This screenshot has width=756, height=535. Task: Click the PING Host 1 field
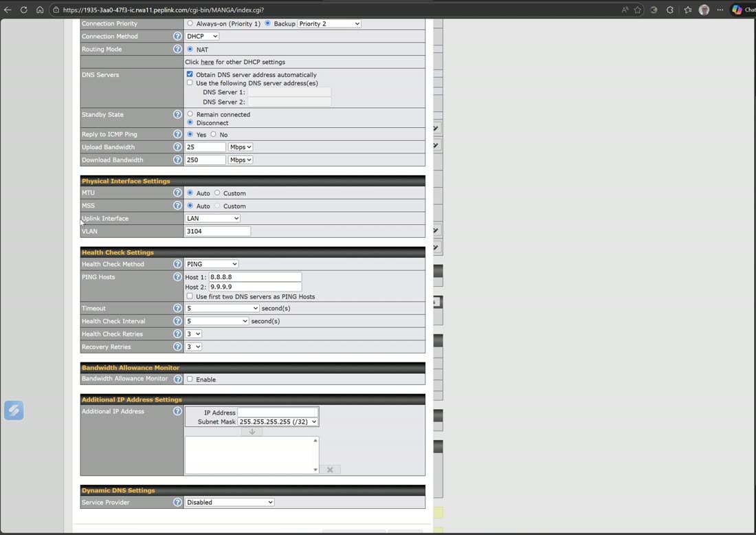(255, 277)
